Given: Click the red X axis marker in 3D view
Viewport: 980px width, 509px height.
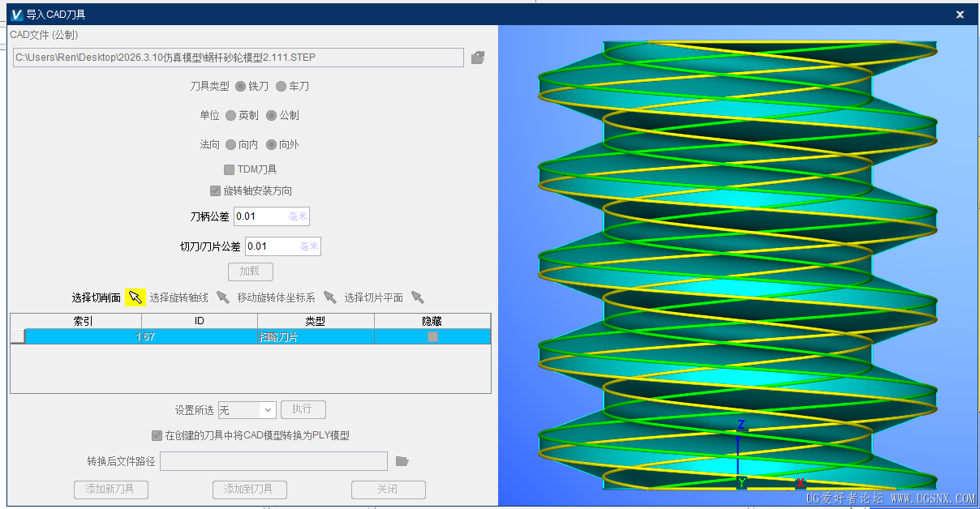Looking at the screenshot, I should (x=801, y=483).
